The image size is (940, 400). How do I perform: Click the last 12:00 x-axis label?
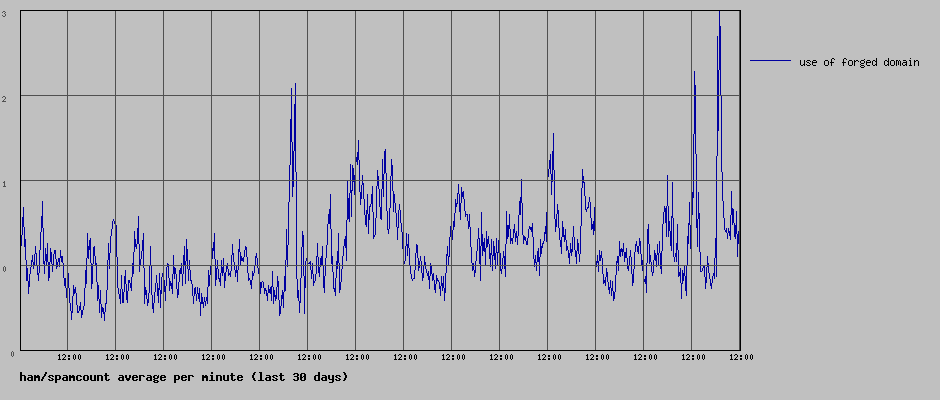(741, 357)
